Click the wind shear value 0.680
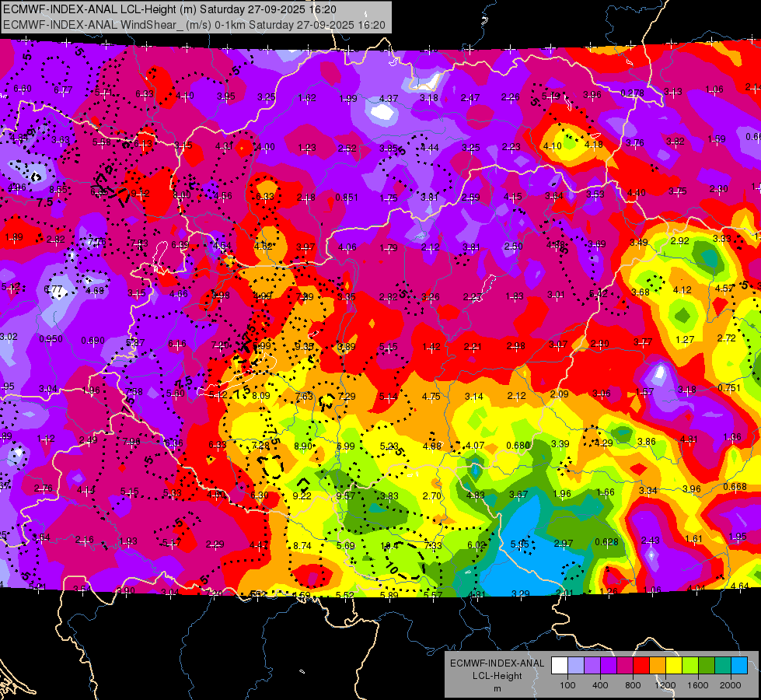761x700 pixels. click(518, 446)
